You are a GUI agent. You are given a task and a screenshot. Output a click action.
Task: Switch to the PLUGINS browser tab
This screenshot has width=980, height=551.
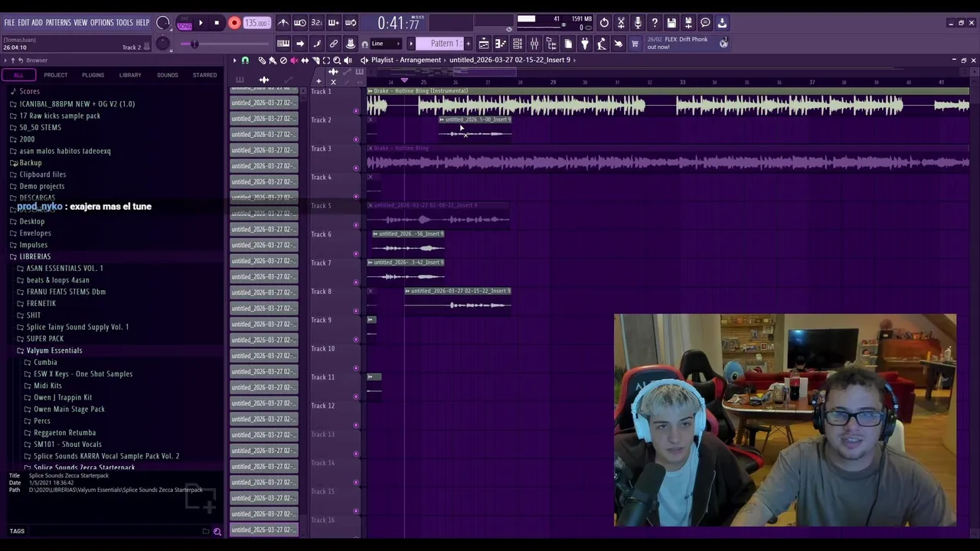93,75
